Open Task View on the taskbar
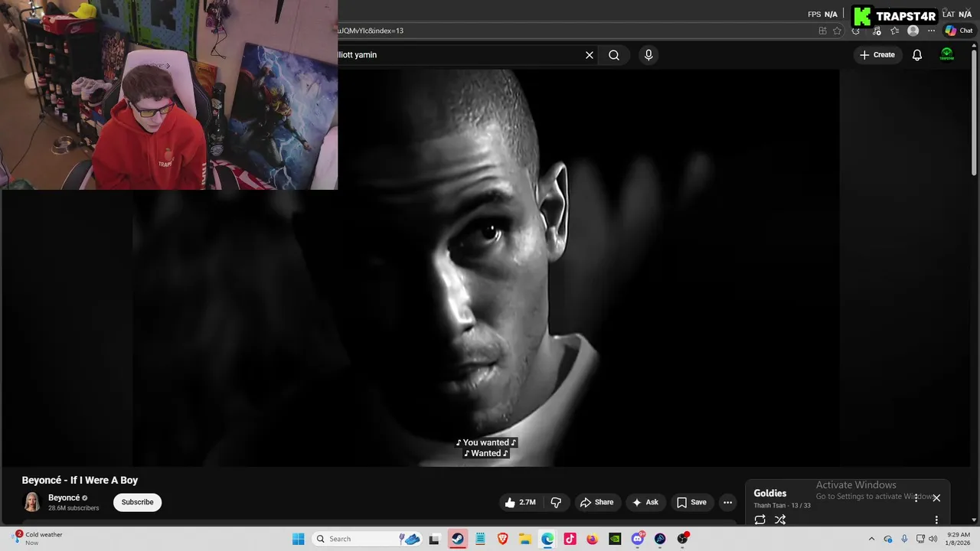 tap(434, 539)
